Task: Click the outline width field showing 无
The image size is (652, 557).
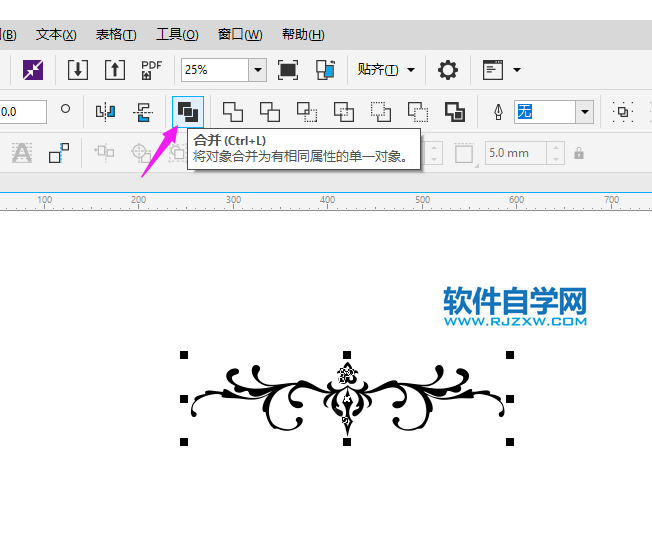Action: click(545, 112)
